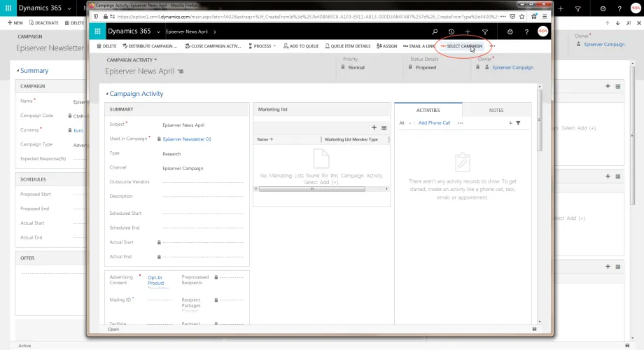Click first plus add icon in background right panel
Screen dimensions: 644x350
pos(608,86)
